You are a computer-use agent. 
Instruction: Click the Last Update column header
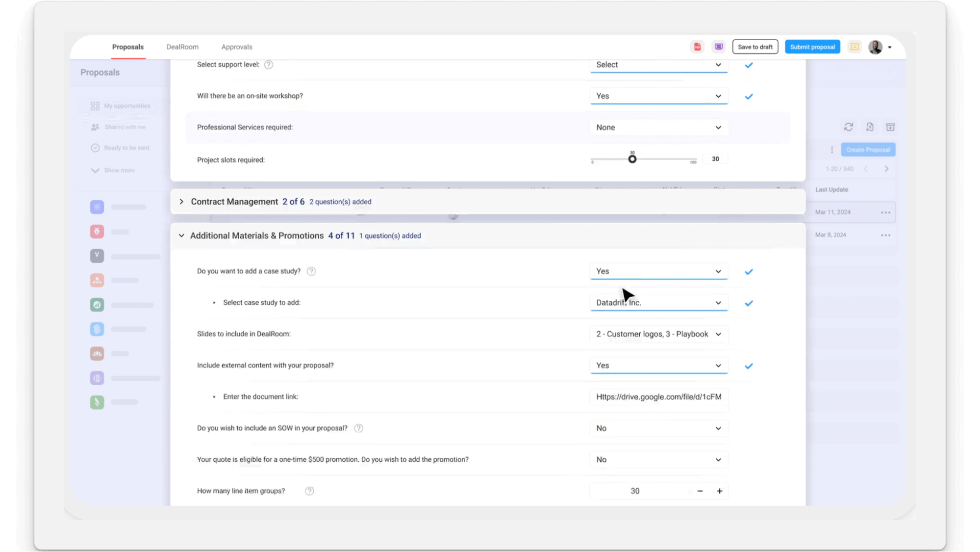coord(831,190)
